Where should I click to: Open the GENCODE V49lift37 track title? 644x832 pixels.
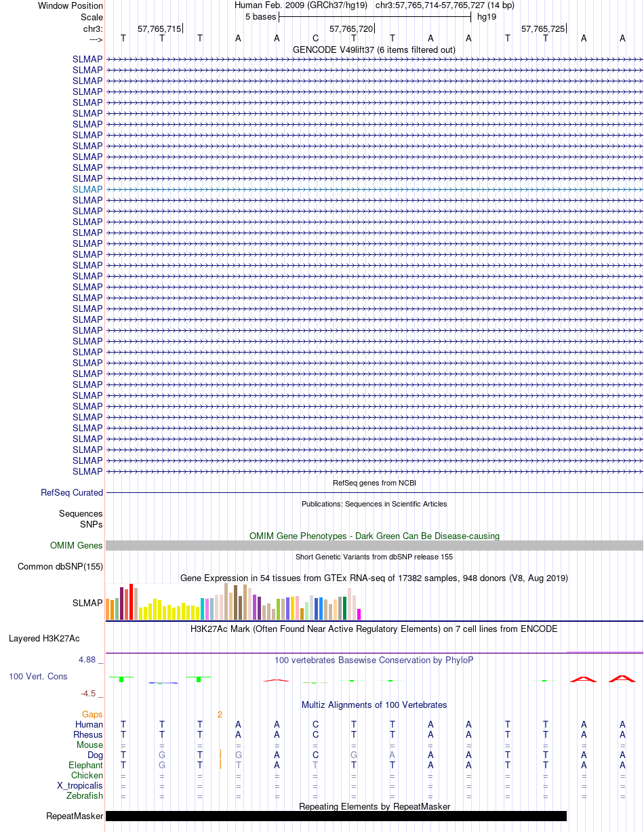374,49
